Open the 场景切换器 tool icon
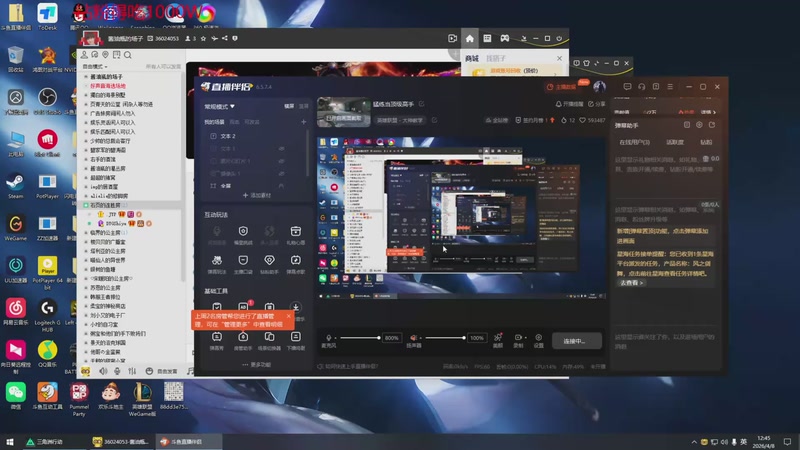This screenshot has width=800, height=450. coord(269,340)
